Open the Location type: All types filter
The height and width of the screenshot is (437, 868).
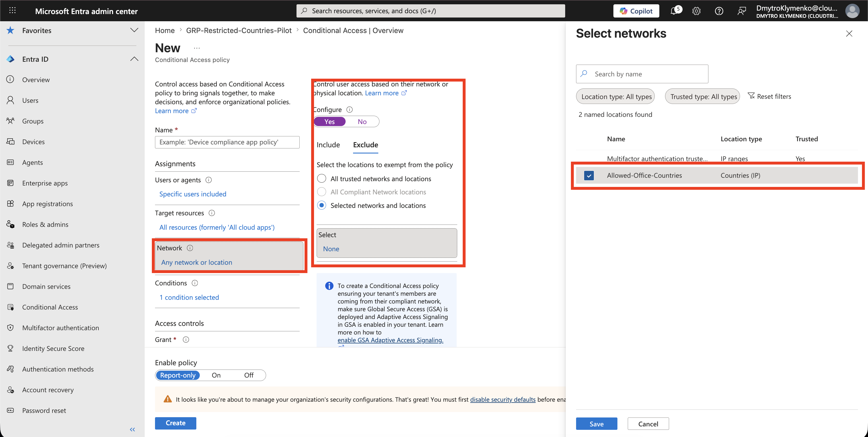[615, 96]
